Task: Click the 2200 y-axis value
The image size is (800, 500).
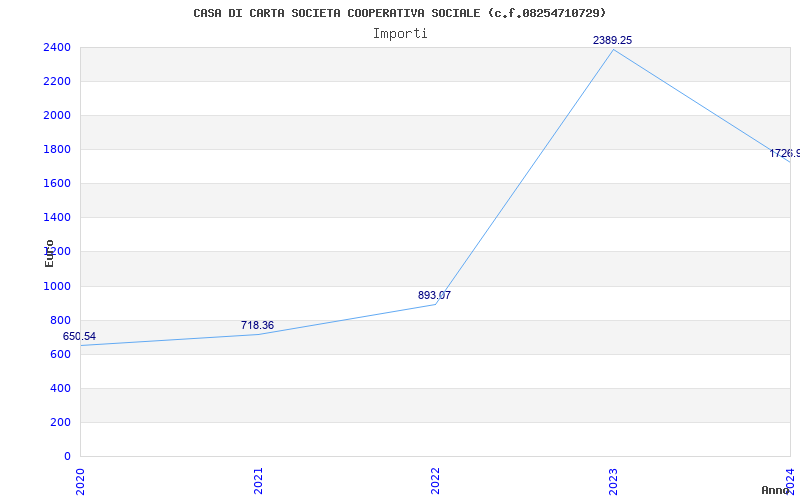Action: (57, 82)
